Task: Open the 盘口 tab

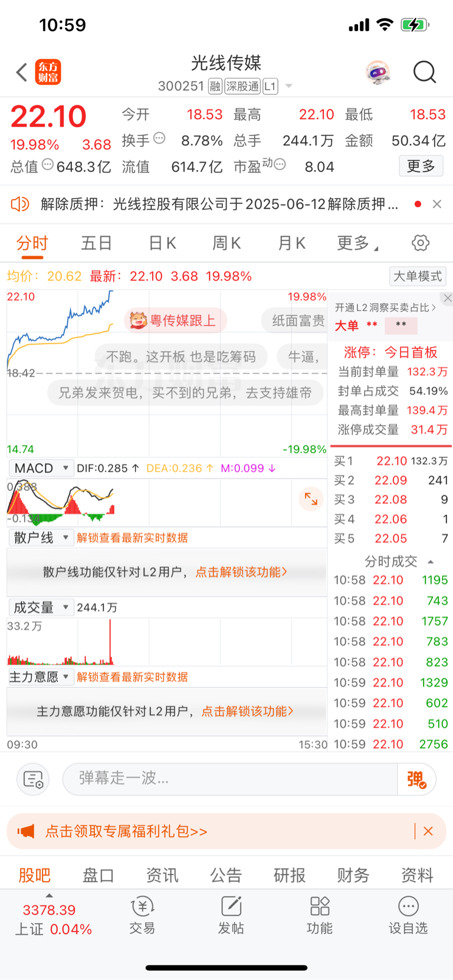Action: (x=98, y=875)
